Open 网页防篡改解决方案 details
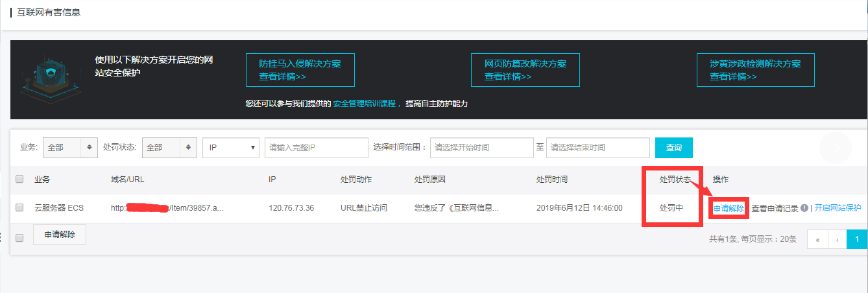 pos(525,70)
